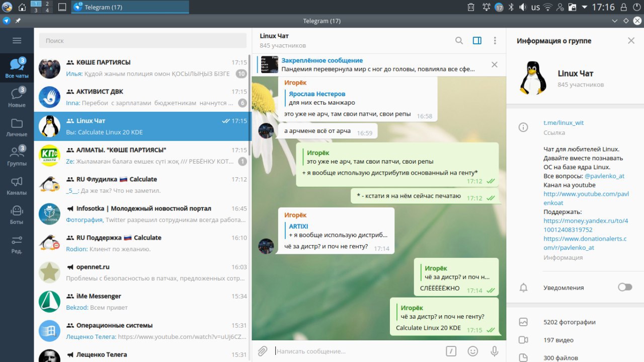Open the volume speaker tray icon
The image size is (644, 362).
(523, 7)
